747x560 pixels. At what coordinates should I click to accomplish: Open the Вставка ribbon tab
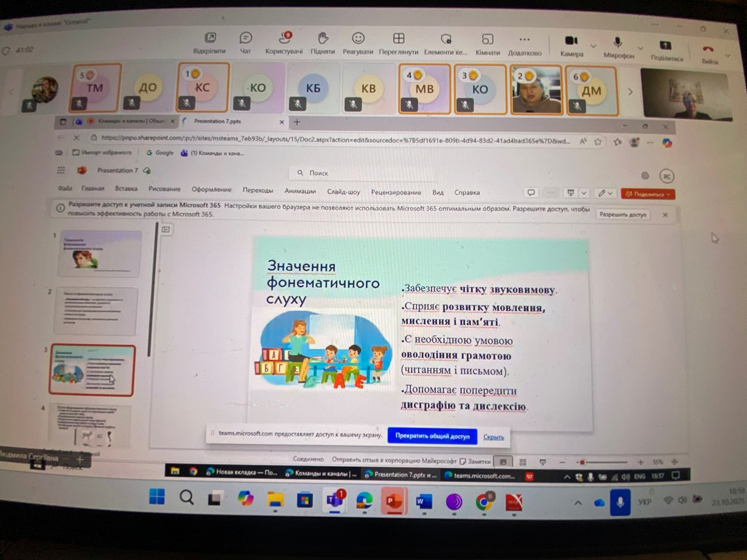tap(126, 188)
